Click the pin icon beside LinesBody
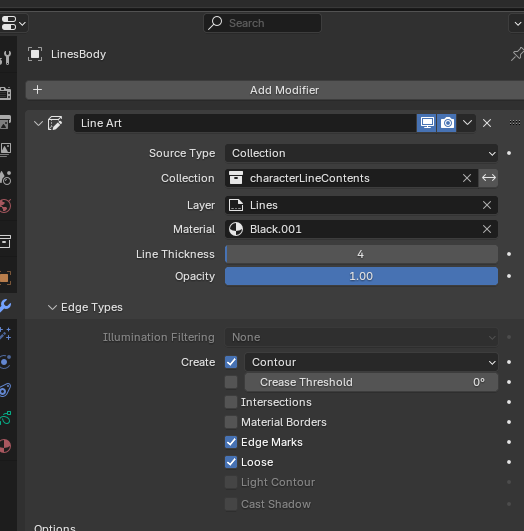The height and width of the screenshot is (531, 524). (x=517, y=54)
